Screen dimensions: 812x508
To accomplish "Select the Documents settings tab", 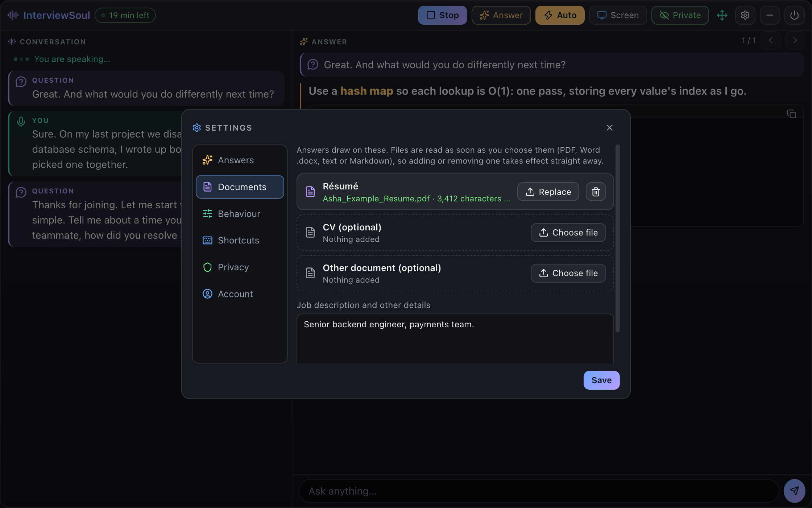I will coord(240,187).
